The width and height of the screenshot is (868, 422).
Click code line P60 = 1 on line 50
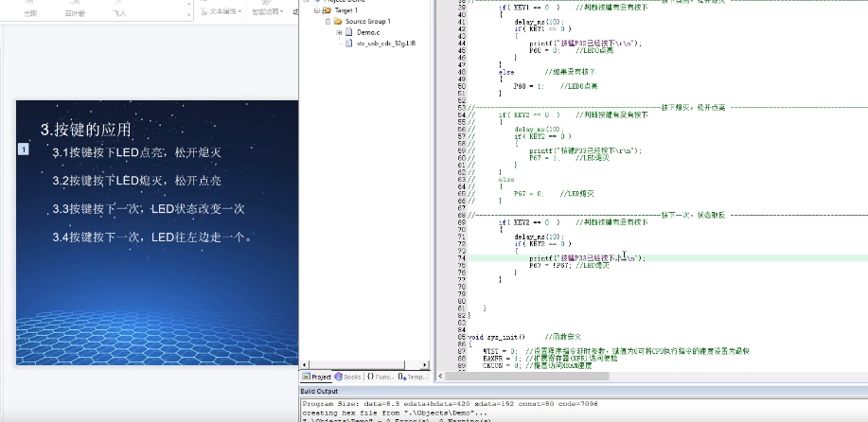point(556,86)
